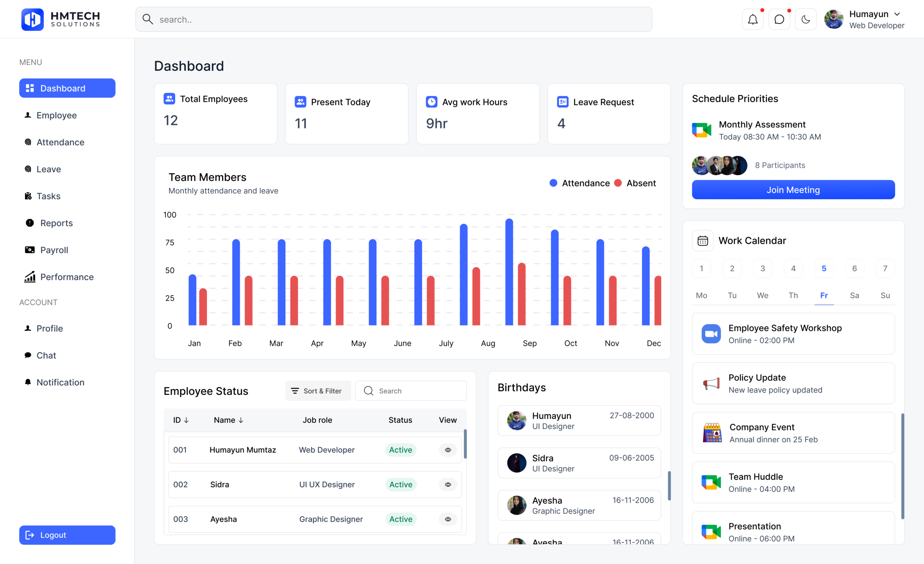Select the Performance menu item

coord(66,277)
